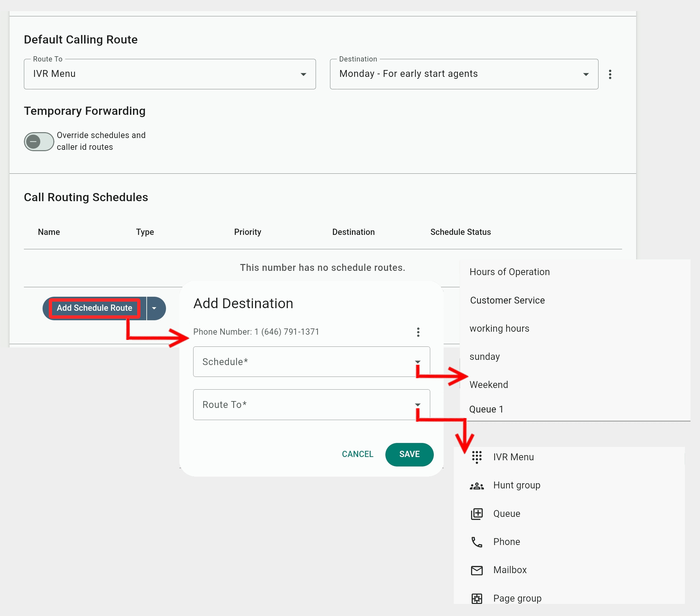This screenshot has width=700, height=616.
Task: Open the three-dot menu beside Destination dropdown
Action: [x=610, y=74]
